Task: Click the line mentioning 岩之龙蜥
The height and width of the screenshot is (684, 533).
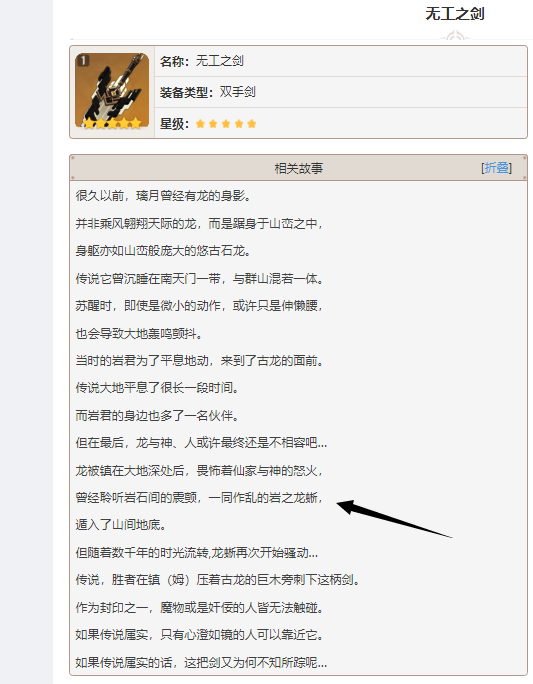Action: [x=200, y=498]
